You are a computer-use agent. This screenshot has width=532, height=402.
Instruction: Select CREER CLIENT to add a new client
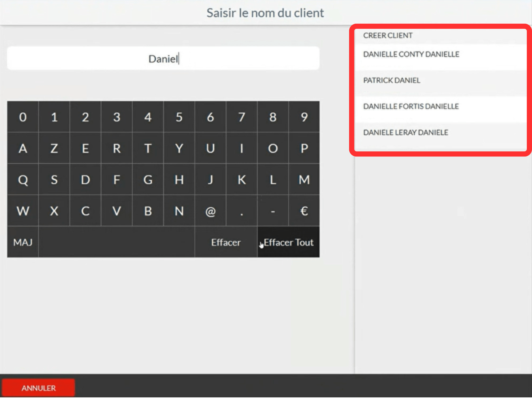coord(388,35)
